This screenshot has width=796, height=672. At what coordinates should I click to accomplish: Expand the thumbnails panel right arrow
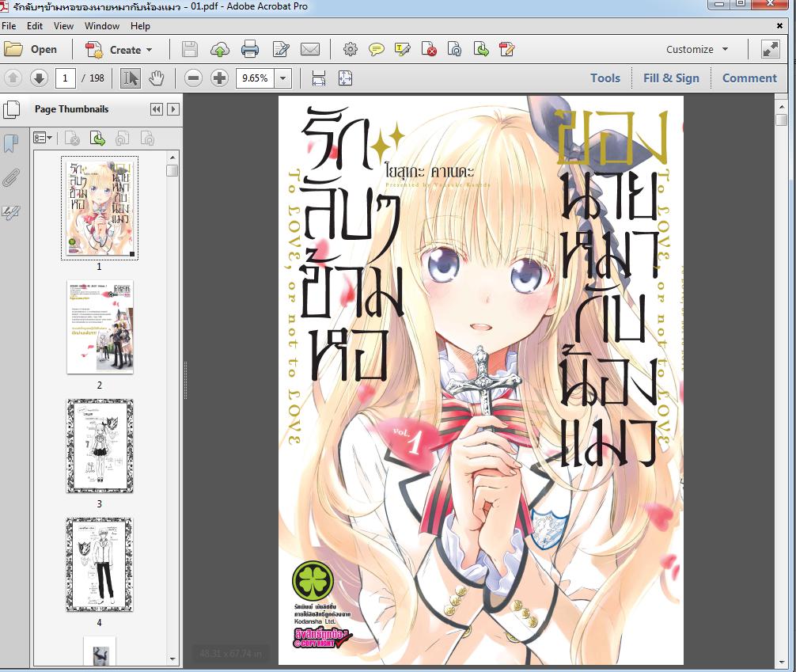(173, 109)
